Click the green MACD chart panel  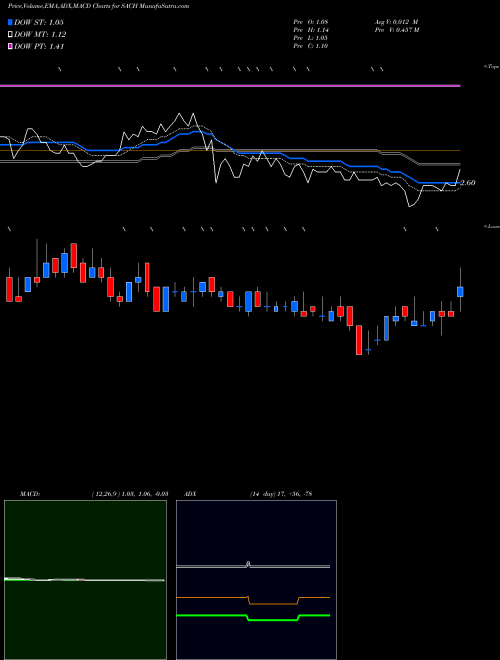point(85,580)
